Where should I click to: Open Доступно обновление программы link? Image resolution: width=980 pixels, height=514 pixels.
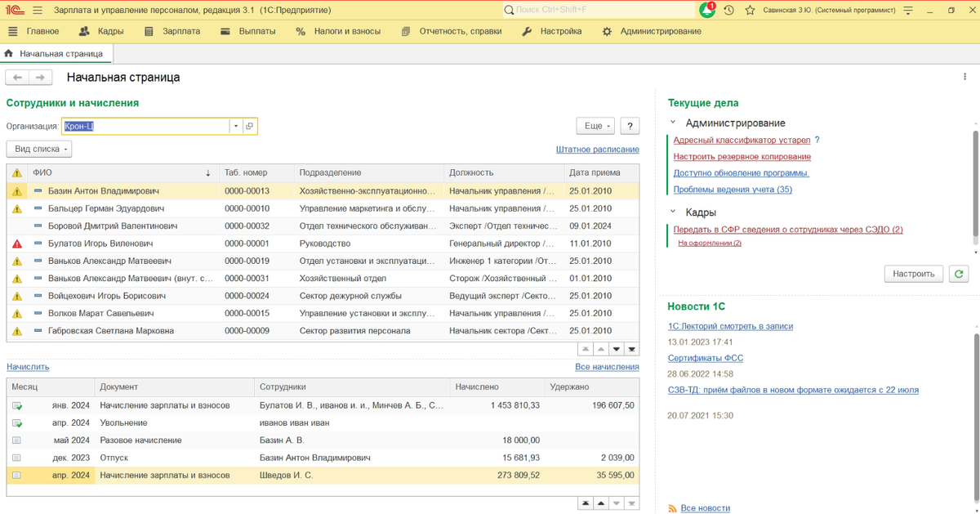coord(741,173)
